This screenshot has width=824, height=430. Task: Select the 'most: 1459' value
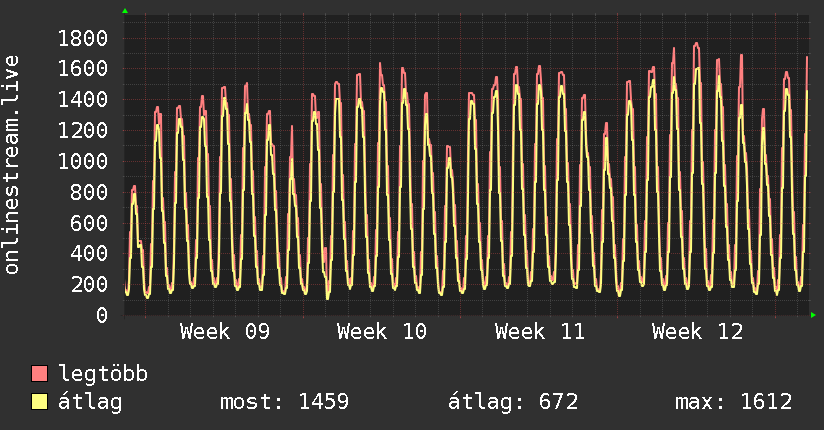point(284,402)
